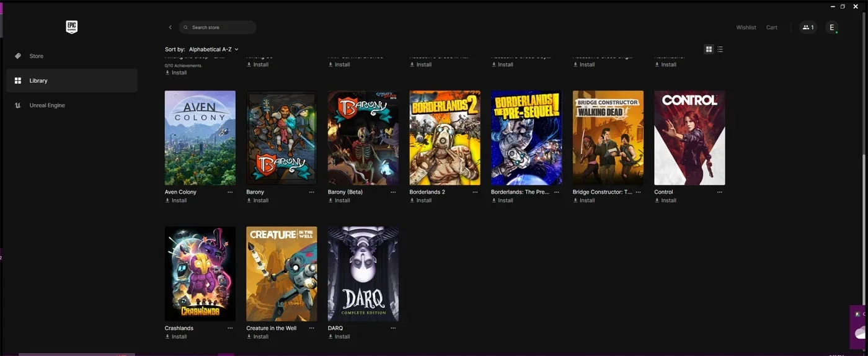
Task: Install Borderlands: The Pre-Sequel
Action: click(503, 200)
